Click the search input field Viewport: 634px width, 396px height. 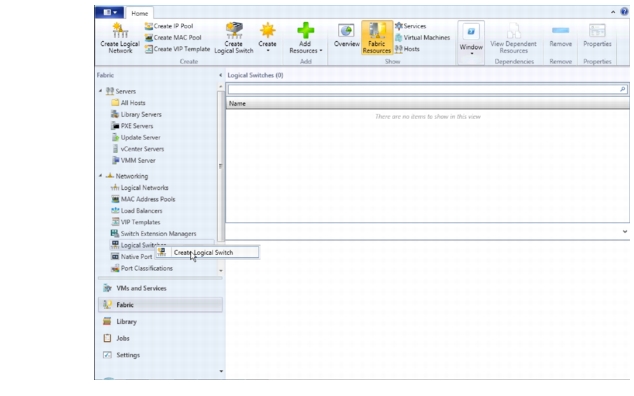423,89
